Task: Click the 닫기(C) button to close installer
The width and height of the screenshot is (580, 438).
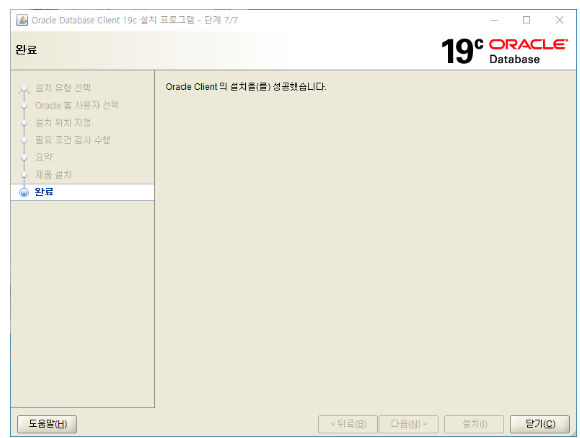Action: pos(540,424)
